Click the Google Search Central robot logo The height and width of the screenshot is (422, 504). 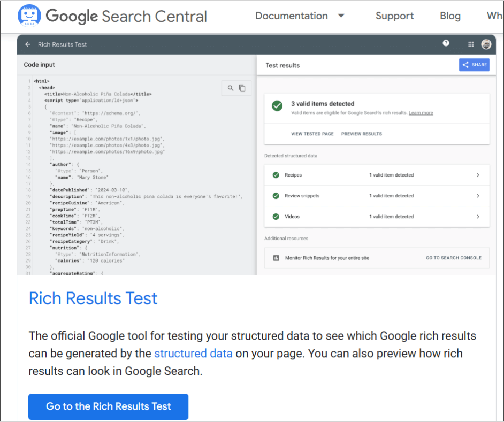[29, 15]
